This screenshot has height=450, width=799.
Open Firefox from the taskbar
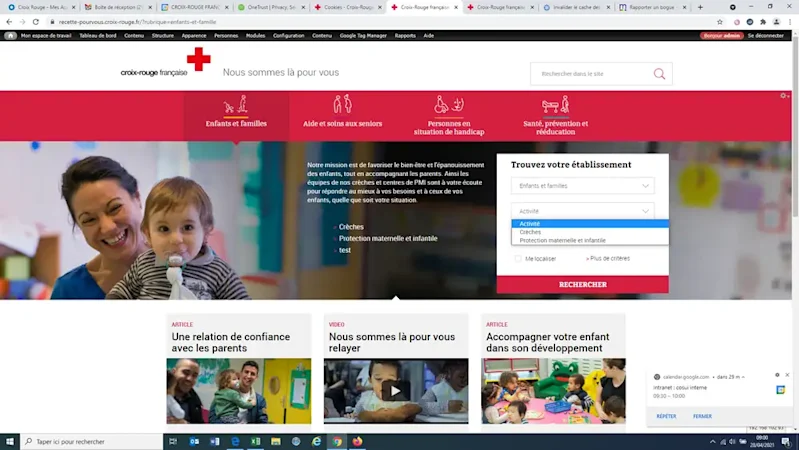pyautogui.click(x=357, y=441)
